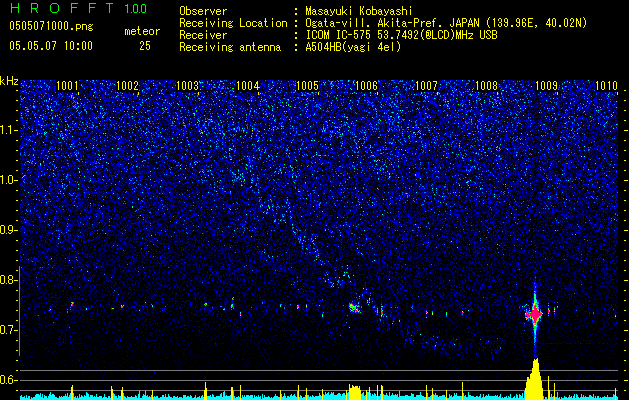This screenshot has height=400, width=629.
Task: Click the 0.9 frequency axis label
Action: 9,230
